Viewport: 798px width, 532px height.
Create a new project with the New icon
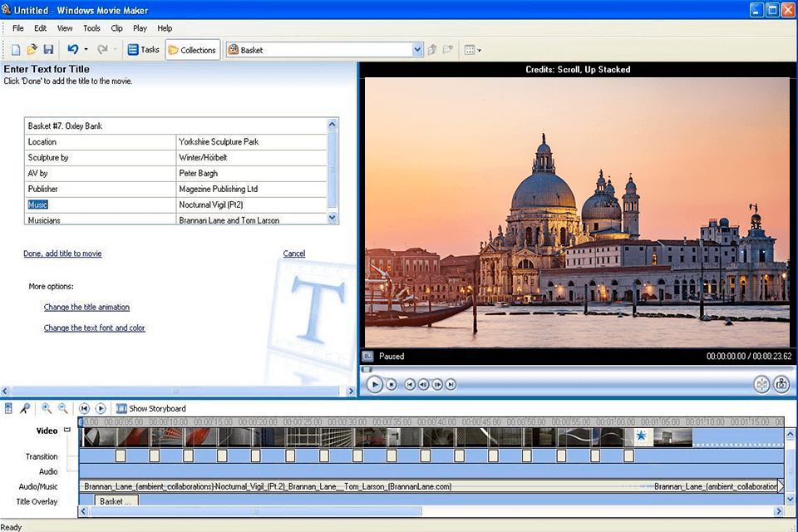(16, 49)
